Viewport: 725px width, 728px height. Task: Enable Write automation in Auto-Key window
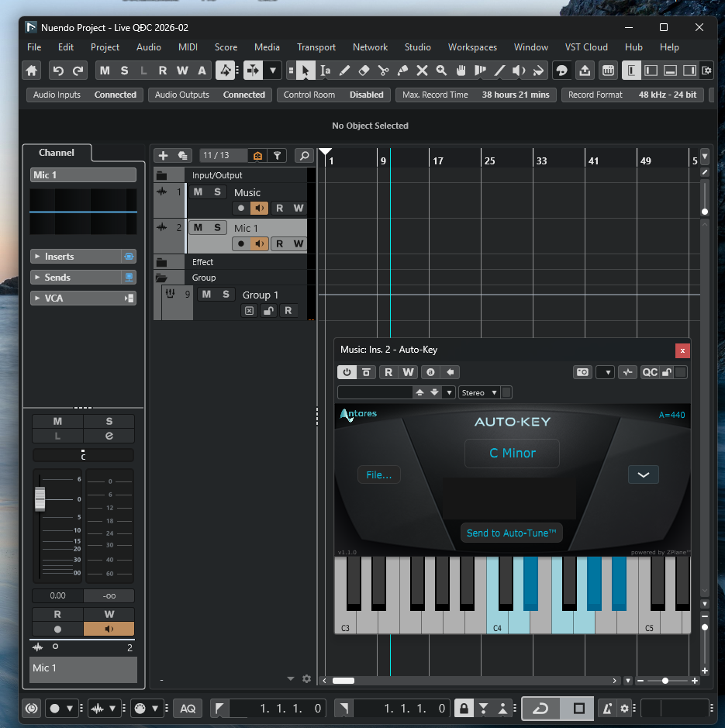(408, 372)
